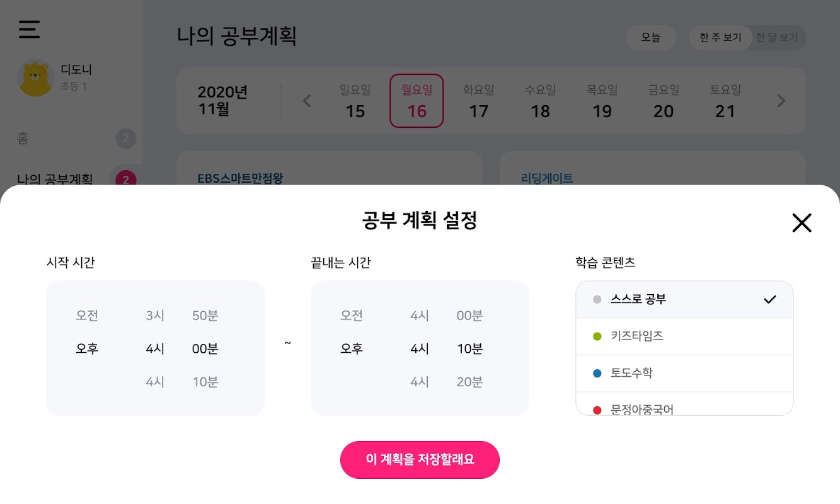
Task: Select 화요일 17 in week strip
Action: tap(478, 101)
